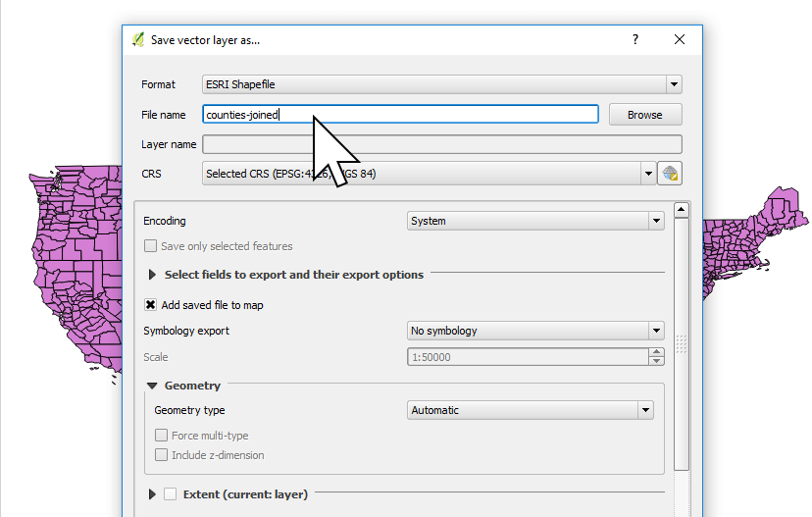Screen dimensions: 812x517
Task: Open Symbology export dropdown
Action: pyautogui.click(x=535, y=331)
